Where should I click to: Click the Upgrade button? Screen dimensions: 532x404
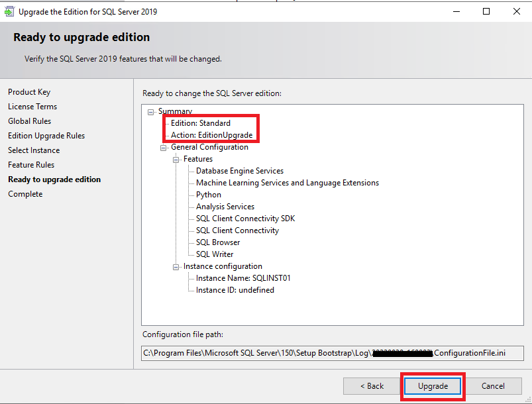click(433, 386)
